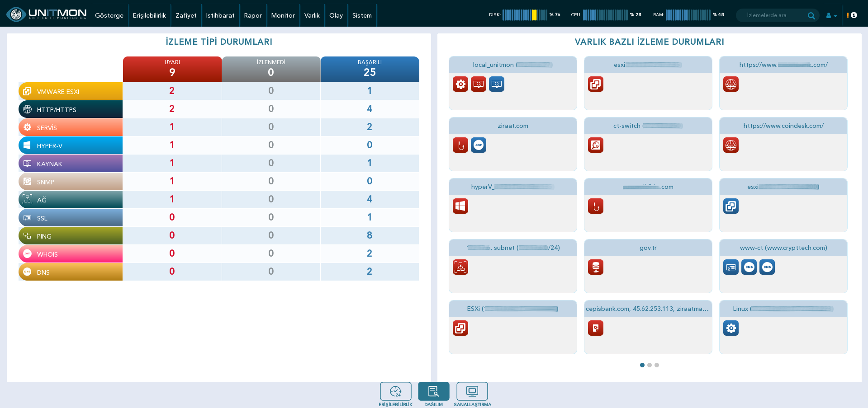Open the Sanallaştırma bottom view
Viewport: 868px width, 408px height.
click(472, 394)
